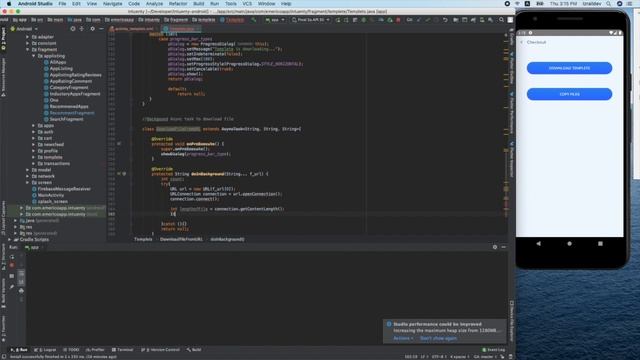Open the Event Log in status bar
The width and height of the screenshot is (640, 360).
pos(493,350)
